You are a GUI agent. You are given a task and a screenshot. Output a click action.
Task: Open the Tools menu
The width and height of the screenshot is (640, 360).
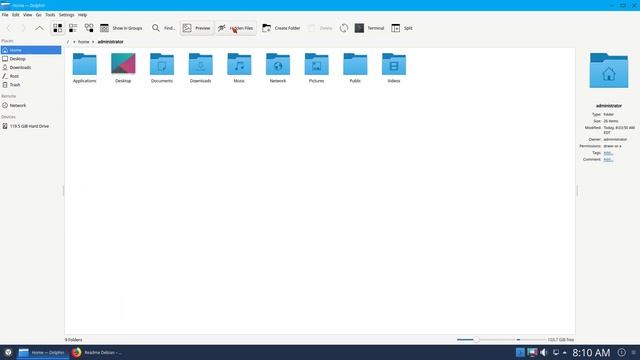[x=50, y=15]
